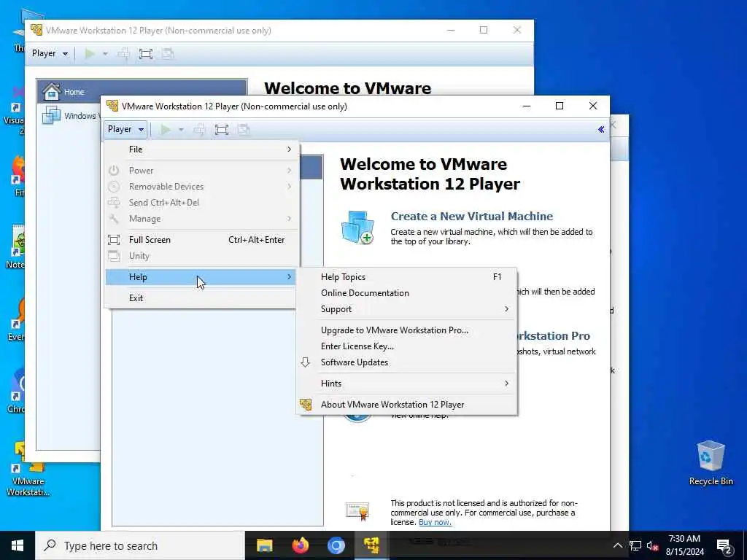Click Software Updates in the Help submenu
Screen dimensions: 747x560
pyautogui.click(x=407, y=362)
